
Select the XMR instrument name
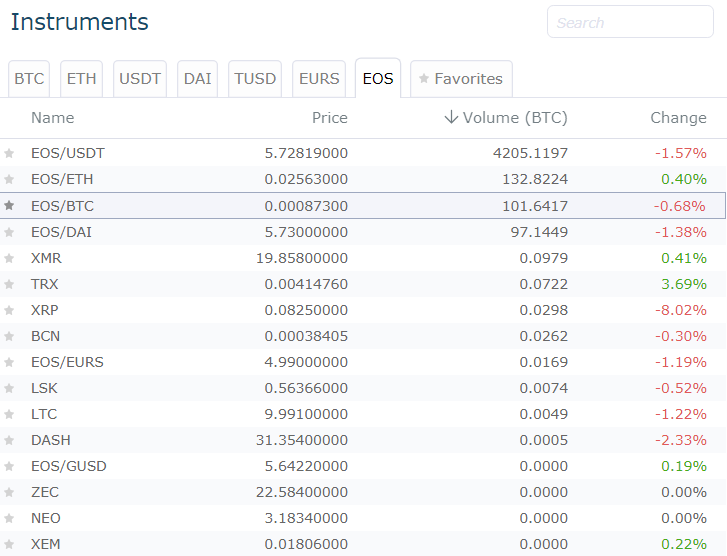pos(46,258)
